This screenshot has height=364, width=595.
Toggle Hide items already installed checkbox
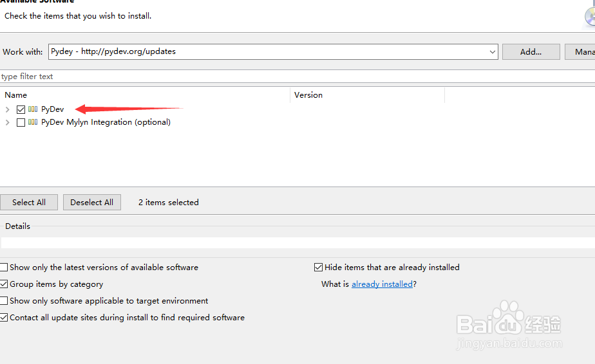(x=318, y=268)
